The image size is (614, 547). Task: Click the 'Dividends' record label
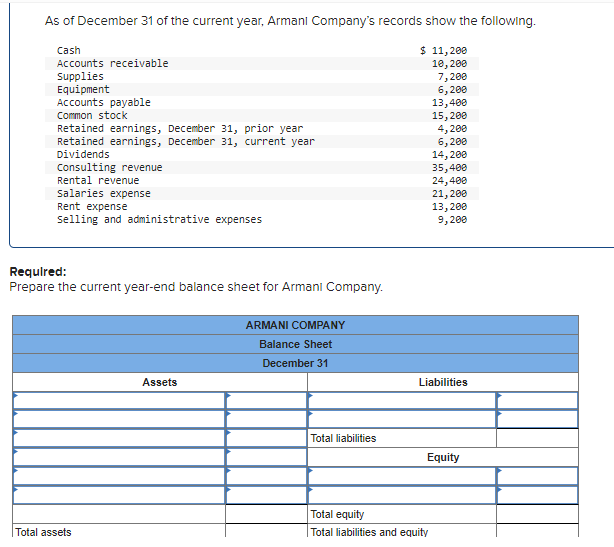(83, 154)
